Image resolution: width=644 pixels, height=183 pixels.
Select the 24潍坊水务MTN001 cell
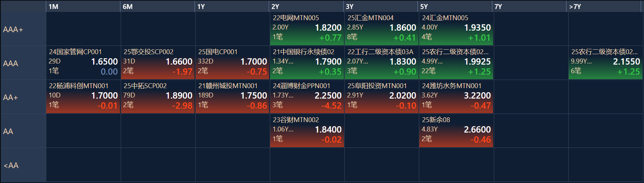click(456, 96)
